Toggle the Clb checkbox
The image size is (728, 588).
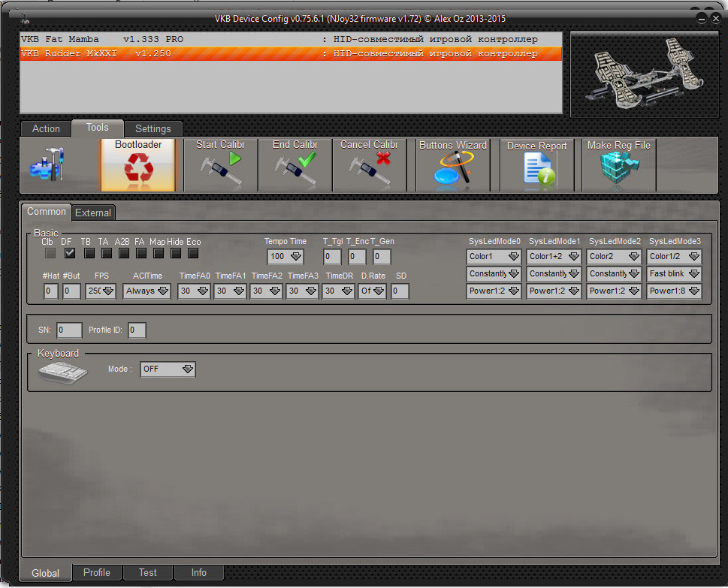[50, 253]
